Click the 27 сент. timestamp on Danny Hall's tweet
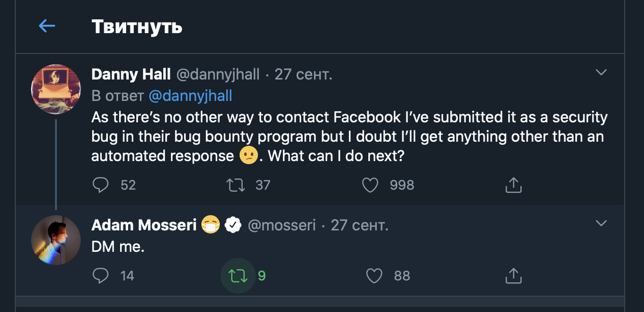 (x=302, y=74)
